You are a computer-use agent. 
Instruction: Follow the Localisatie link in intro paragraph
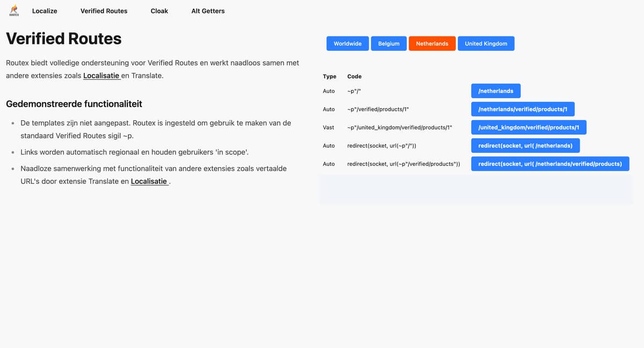tap(101, 76)
